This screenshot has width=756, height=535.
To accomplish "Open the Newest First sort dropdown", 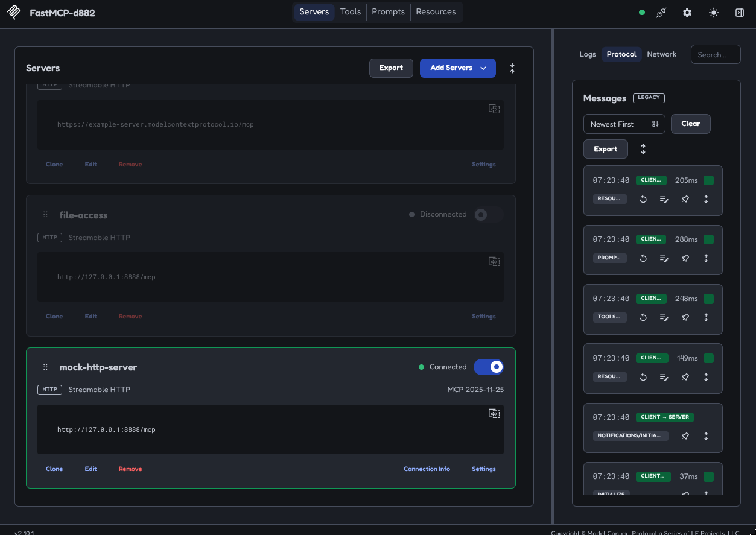I will coord(624,124).
